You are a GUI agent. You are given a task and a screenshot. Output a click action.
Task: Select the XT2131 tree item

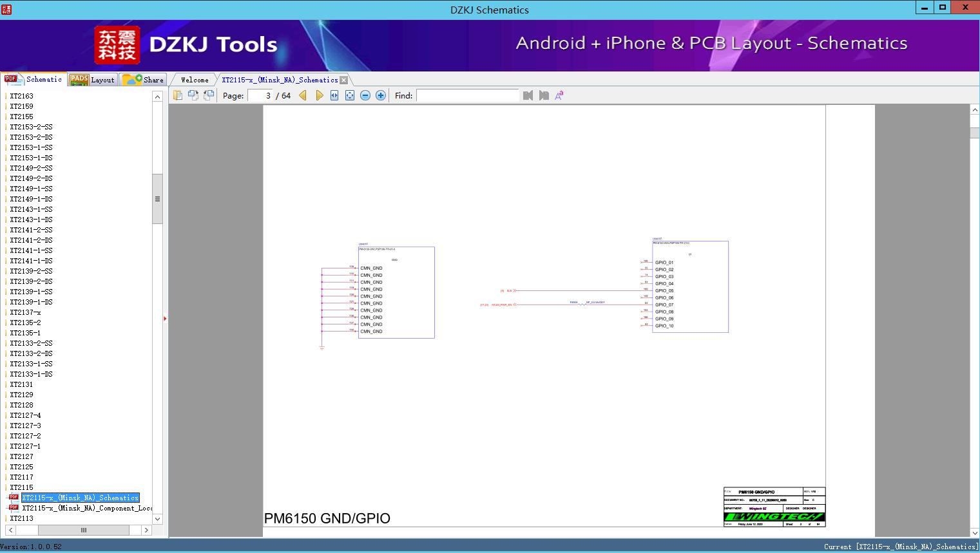(x=21, y=384)
